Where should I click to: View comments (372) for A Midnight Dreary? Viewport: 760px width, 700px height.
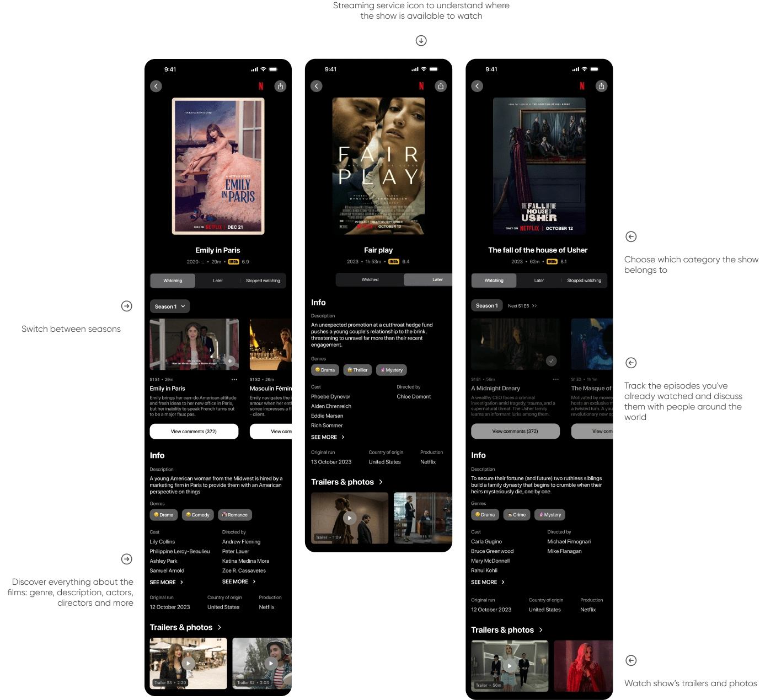pyautogui.click(x=515, y=432)
